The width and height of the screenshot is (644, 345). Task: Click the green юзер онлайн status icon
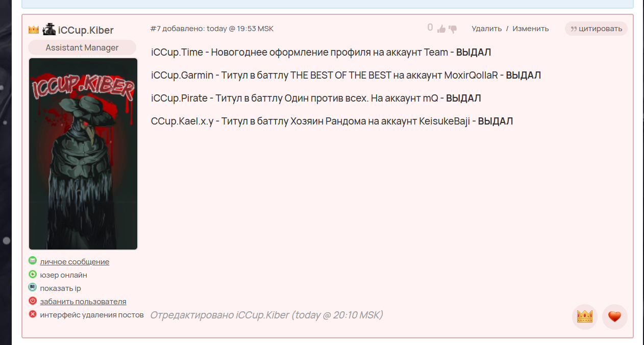tap(33, 274)
